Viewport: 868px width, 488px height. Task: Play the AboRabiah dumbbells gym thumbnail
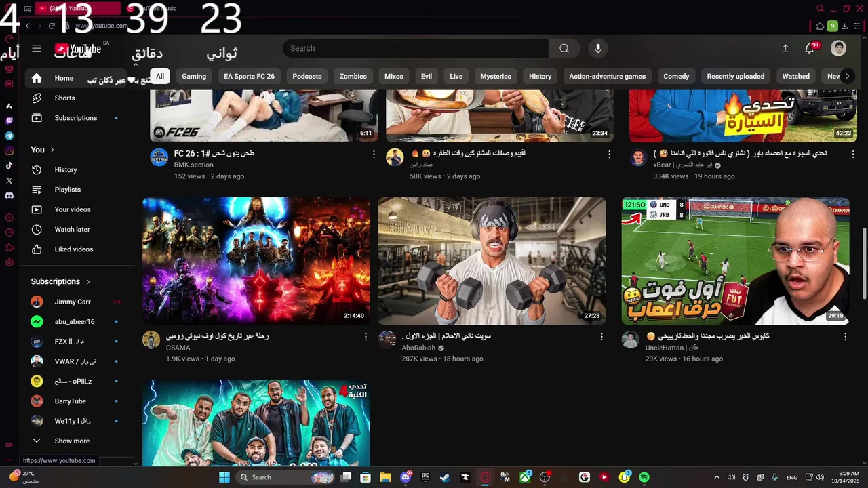point(492,261)
